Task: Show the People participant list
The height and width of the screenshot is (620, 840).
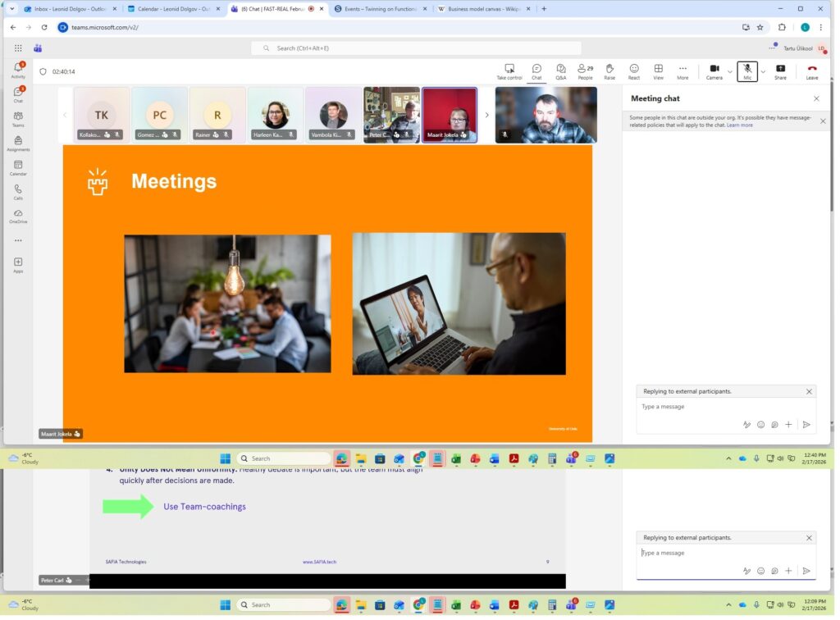Action: coord(585,71)
